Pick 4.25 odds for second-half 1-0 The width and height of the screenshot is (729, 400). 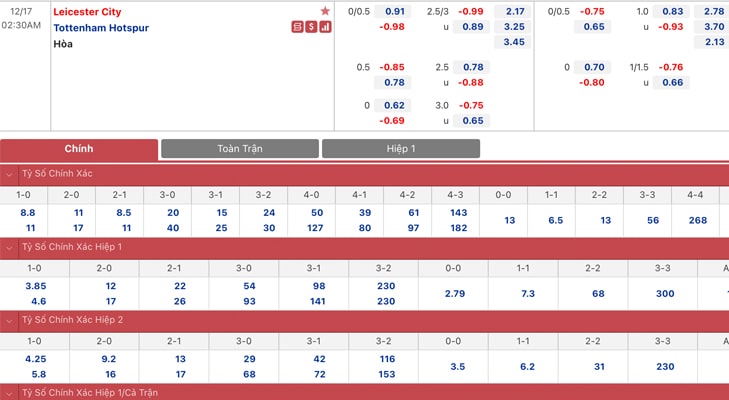pyautogui.click(x=34, y=359)
